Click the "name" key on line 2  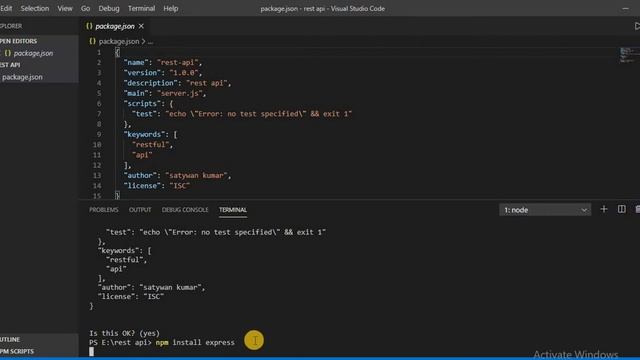click(136, 62)
